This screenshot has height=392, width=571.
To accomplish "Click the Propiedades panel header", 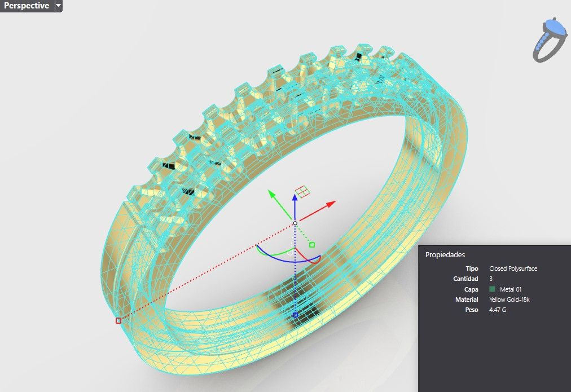I will (446, 254).
